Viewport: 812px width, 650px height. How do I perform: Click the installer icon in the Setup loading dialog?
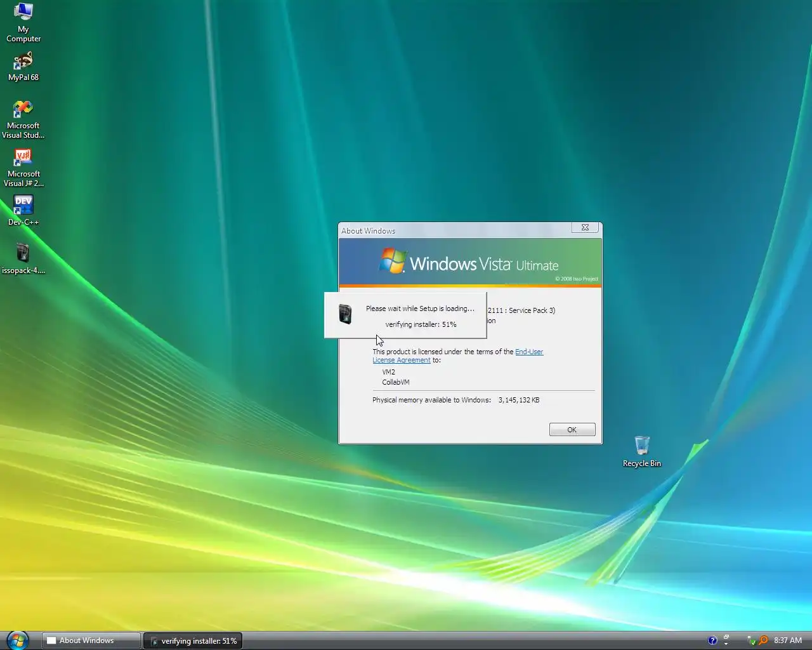point(345,314)
